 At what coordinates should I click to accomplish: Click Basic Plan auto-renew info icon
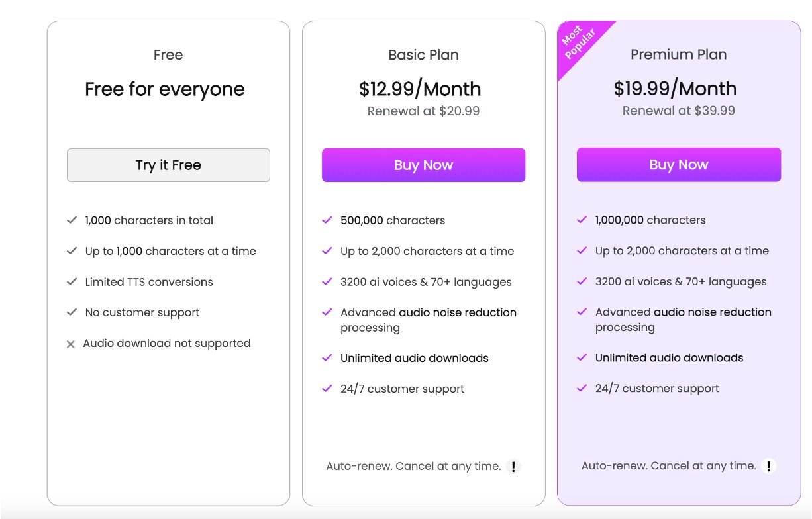pyautogui.click(x=513, y=467)
